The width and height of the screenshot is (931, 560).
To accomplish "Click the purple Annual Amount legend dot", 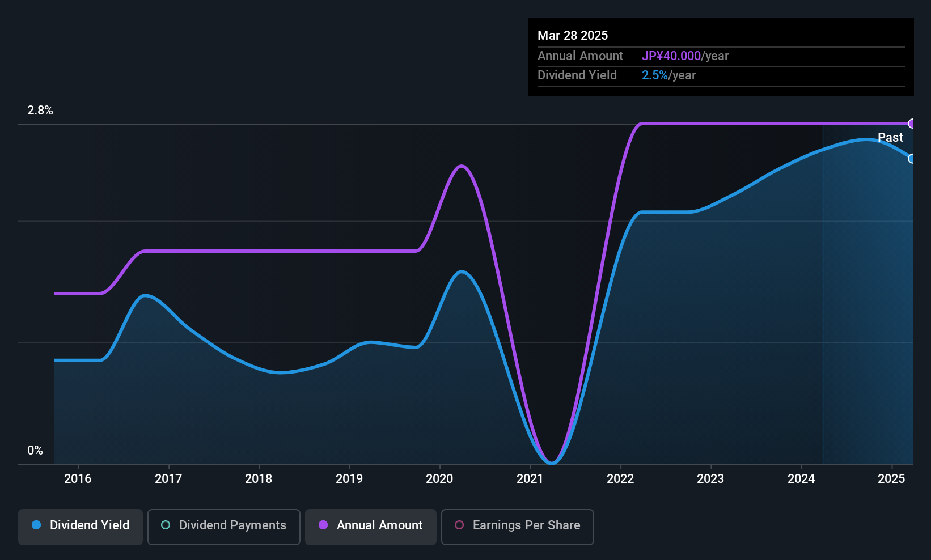I will tap(323, 525).
